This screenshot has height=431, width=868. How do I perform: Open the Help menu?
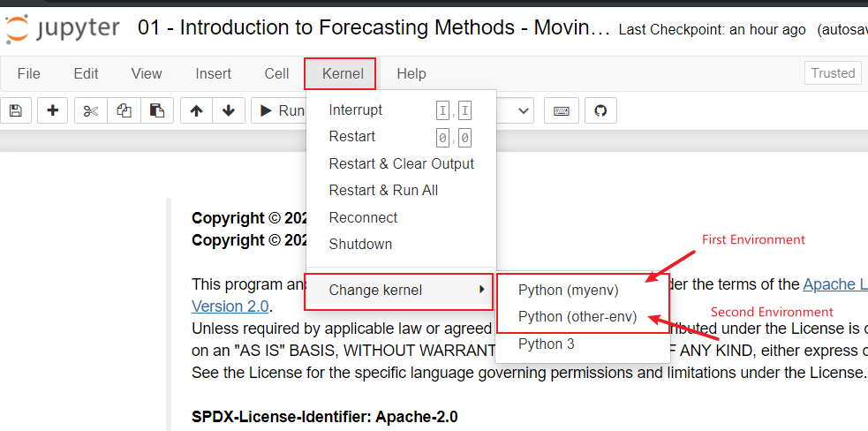411,73
